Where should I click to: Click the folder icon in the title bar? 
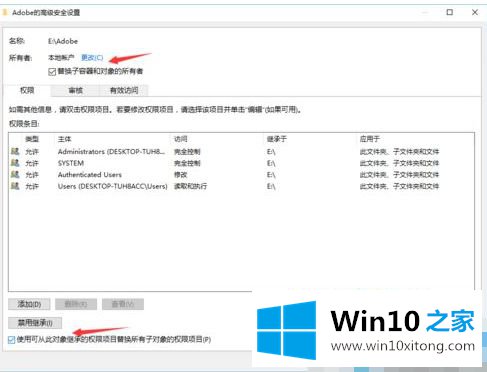[5, 13]
